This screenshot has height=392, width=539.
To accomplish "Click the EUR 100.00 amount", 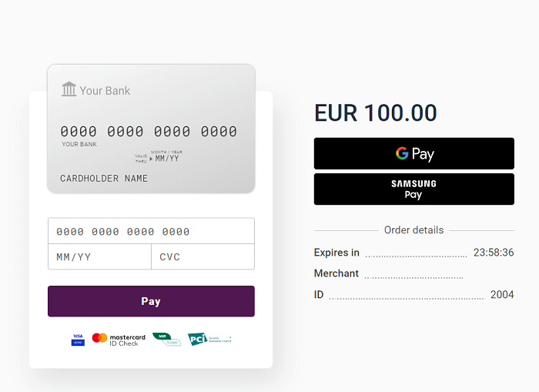I will pos(376,113).
